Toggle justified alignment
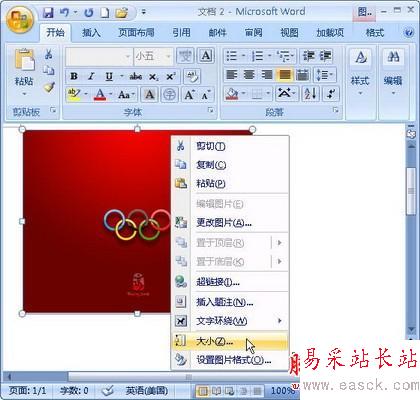Screen dimensions: 420x400 tap(284, 75)
